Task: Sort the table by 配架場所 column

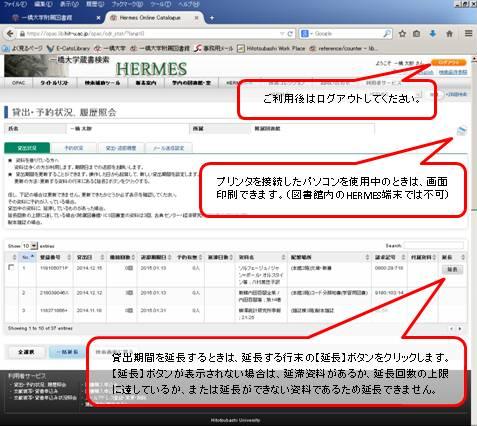Action: pyautogui.click(x=329, y=257)
